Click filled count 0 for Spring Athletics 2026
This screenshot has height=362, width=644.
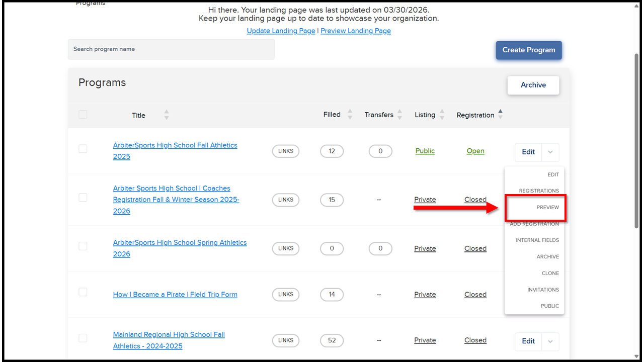[332, 248]
